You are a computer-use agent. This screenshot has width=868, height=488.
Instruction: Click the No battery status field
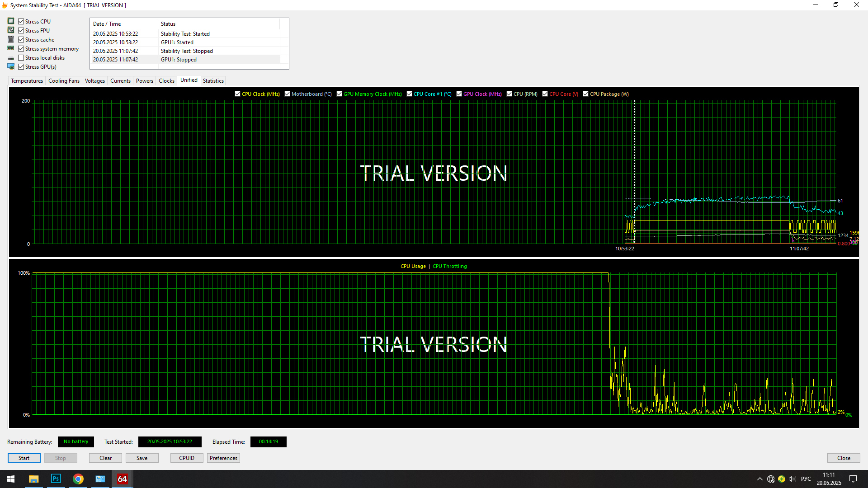point(76,442)
